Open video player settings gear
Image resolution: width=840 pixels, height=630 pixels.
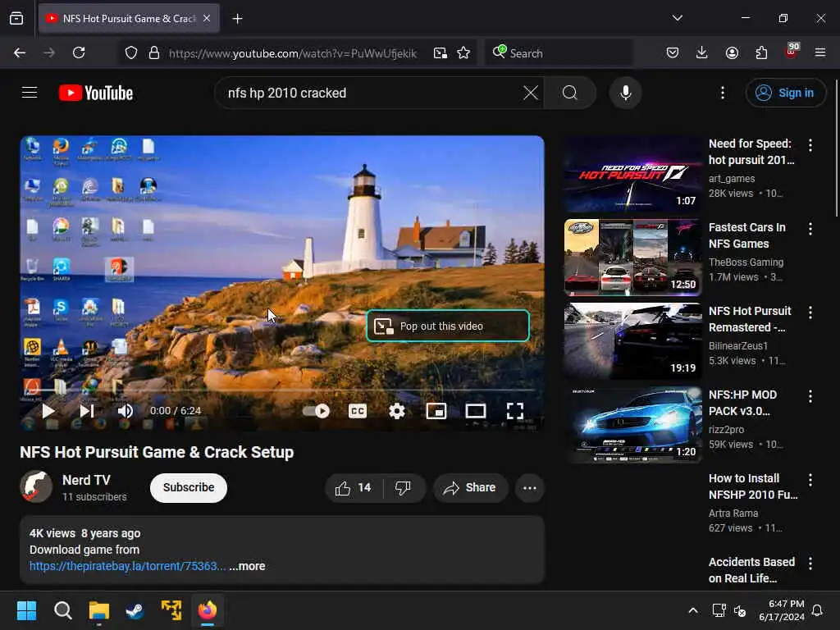397,411
